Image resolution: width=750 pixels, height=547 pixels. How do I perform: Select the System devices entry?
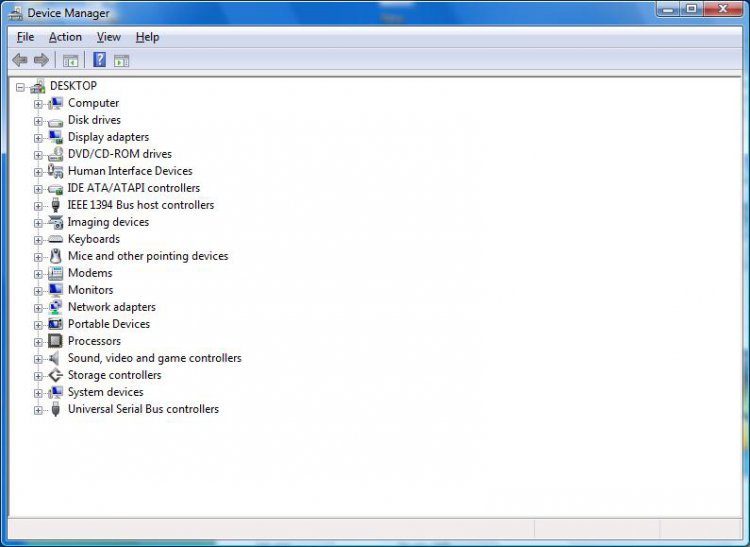(105, 392)
